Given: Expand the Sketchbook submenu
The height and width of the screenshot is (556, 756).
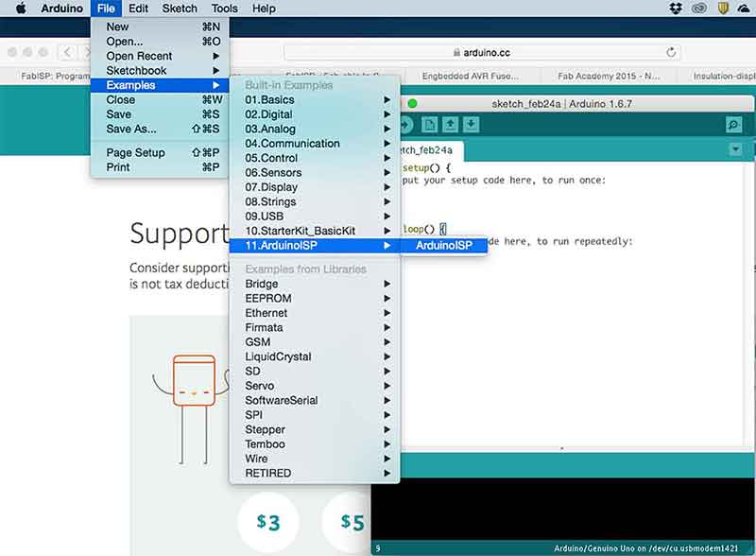Looking at the screenshot, I should click(160, 71).
